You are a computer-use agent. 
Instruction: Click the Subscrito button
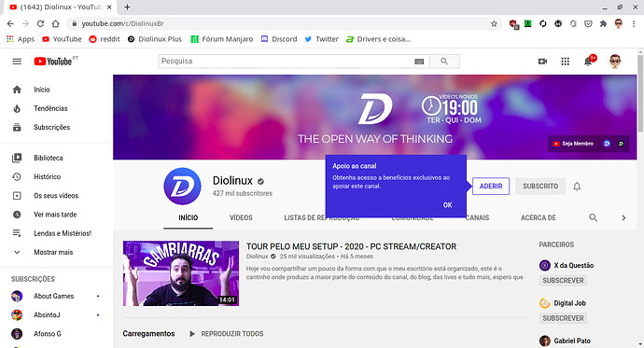[540, 187]
